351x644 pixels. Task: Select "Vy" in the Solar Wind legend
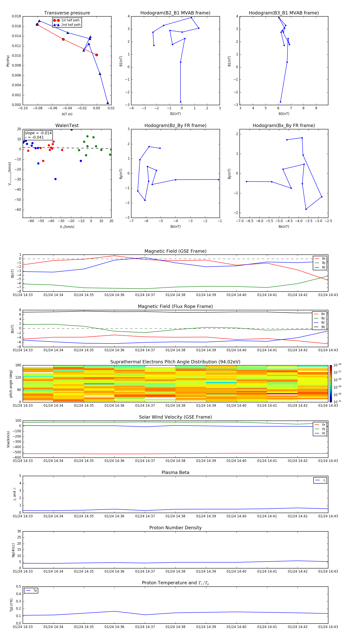(x=320, y=429)
